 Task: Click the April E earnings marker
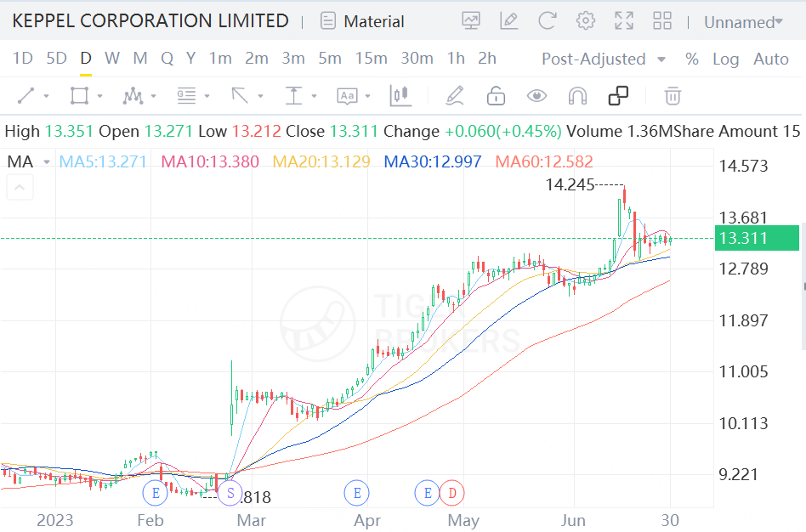pyautogui.click(x=357, y=494)
